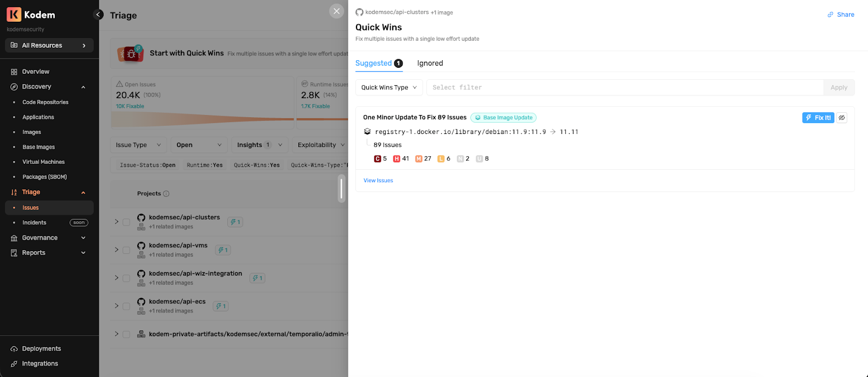Click the Issue-Status:Open filter chip
The width and height of the screenshot is (868, 377).
coord(148,165)
